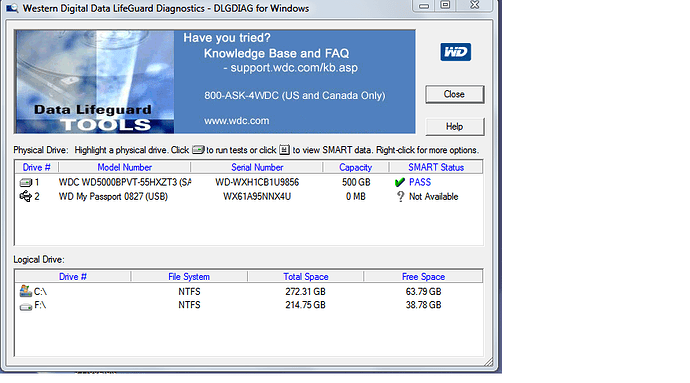
Task: Select WD My Passport 0827 (USB) row
Action: tap(113, 196)
